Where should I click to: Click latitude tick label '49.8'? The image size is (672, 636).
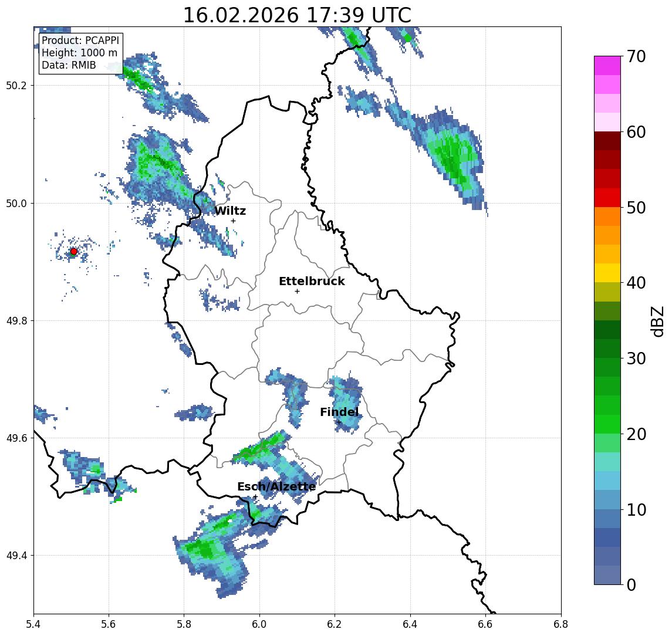coord(16,320)
